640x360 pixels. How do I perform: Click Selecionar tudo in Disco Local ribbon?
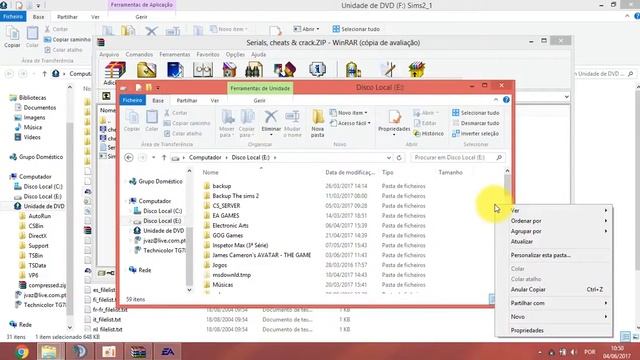click(476, 113)
